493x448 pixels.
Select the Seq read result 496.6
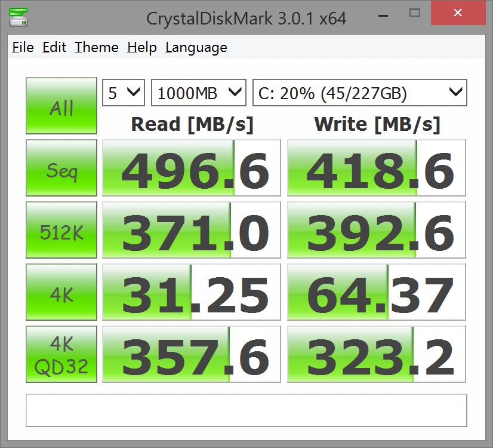(x=192, y=168)
